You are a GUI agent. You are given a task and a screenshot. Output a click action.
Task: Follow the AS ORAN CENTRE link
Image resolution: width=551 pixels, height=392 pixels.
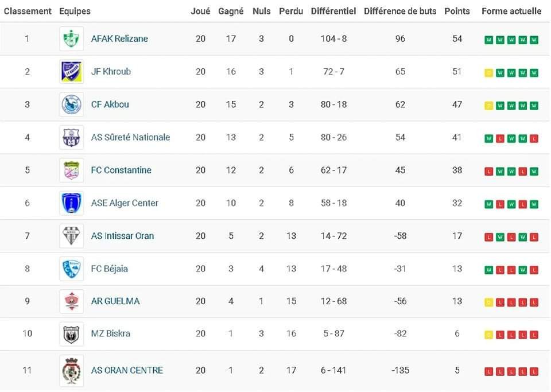[x=127, y=371]
